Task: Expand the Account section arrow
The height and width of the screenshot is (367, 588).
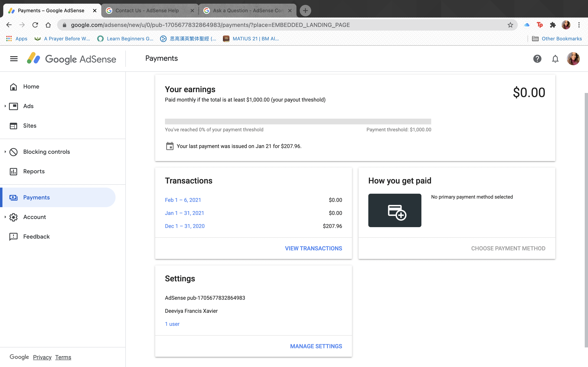Action: point(5,217)
